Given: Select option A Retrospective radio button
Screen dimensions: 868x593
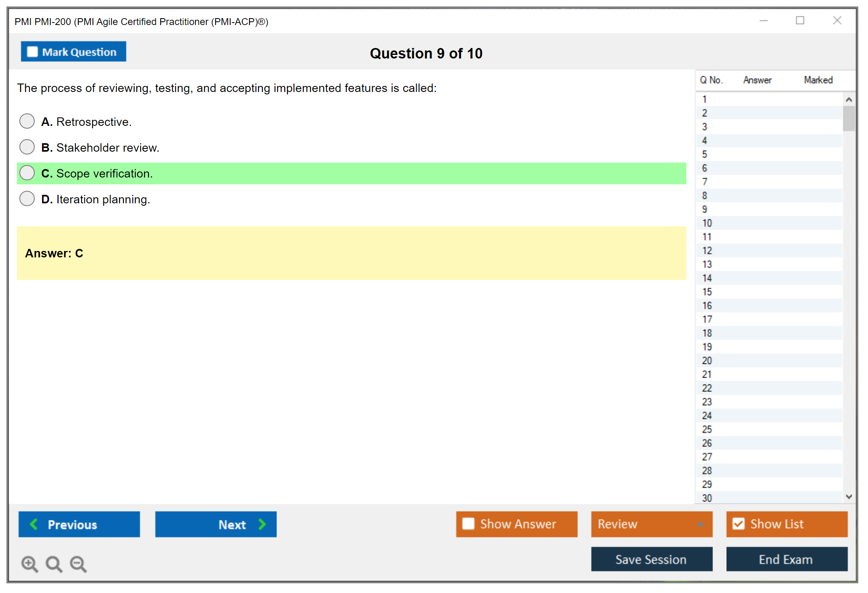Looking at the screenshot, I should pos(27,121).
